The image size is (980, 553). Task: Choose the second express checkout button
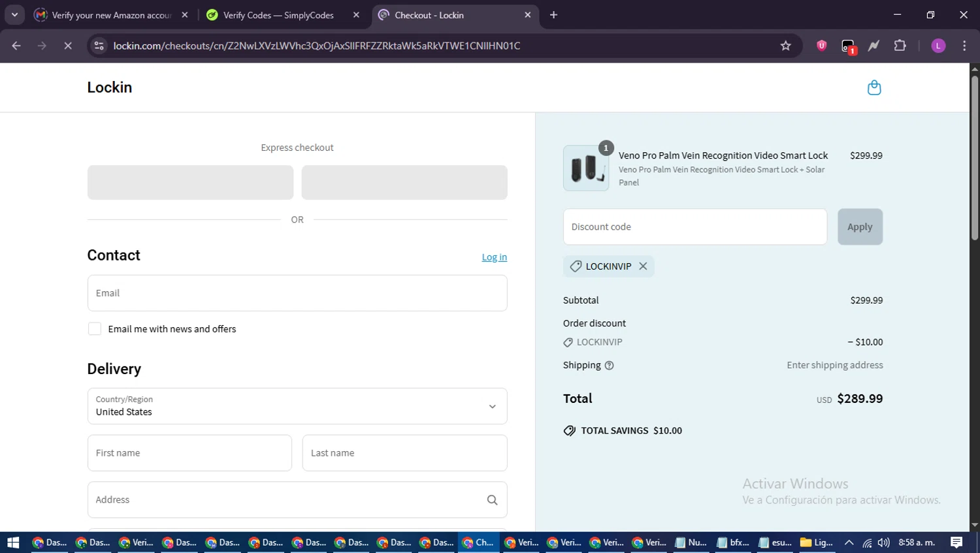coord(404,182)
